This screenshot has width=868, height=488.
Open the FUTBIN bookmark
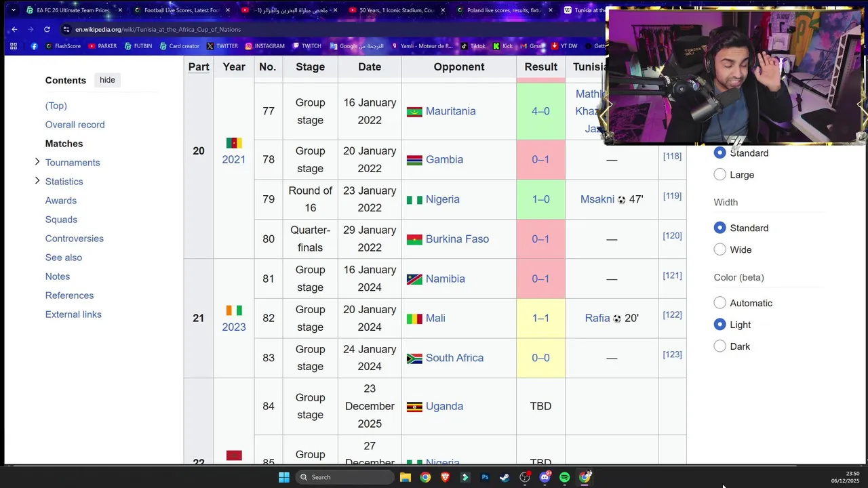click(x=138, y=46)
